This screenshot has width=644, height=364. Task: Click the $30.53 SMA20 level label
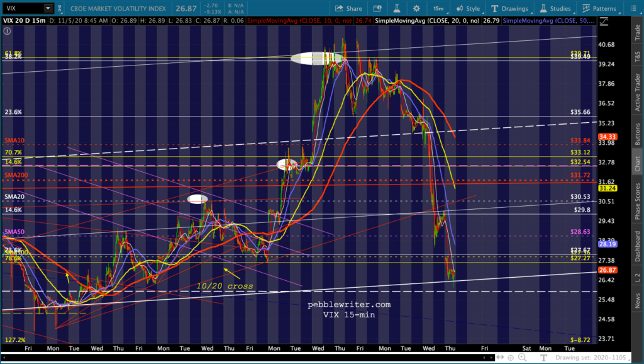coord(580,196)
